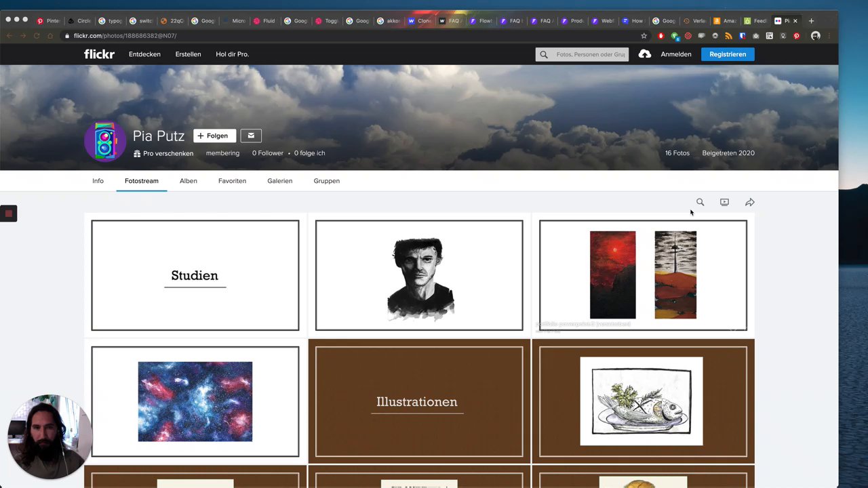868x488 pixels.
Task: Click the browser reload button
Action: pos(37,36)
